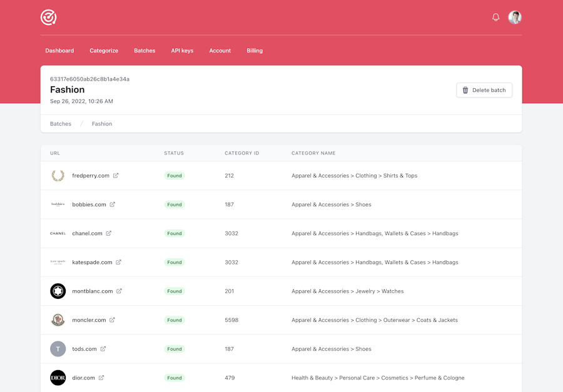This screenshot has width=563, height=392.
Task: Open katespade.com external link icon
Action: point(118,262)
